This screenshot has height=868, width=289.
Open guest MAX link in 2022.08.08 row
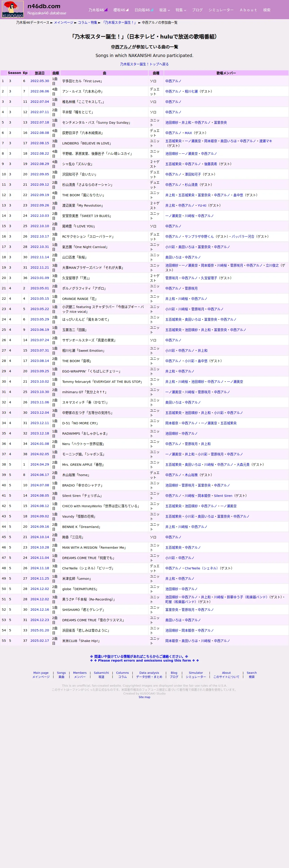pos(188,133)
